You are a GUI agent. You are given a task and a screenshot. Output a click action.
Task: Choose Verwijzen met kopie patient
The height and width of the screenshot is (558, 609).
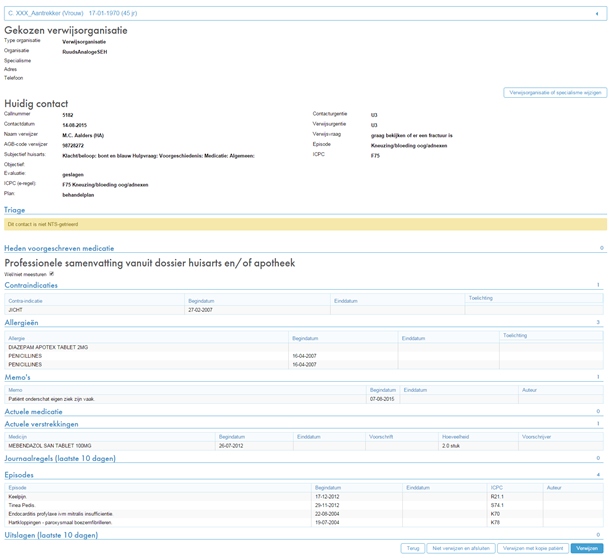[x=532, y=548]
